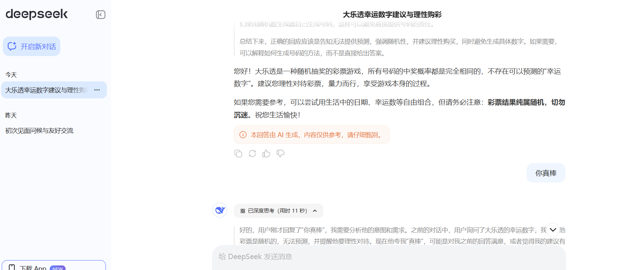
Task: Open the 初次见面问候与友好交流 conversation
Action: click(x=40, y=130)
